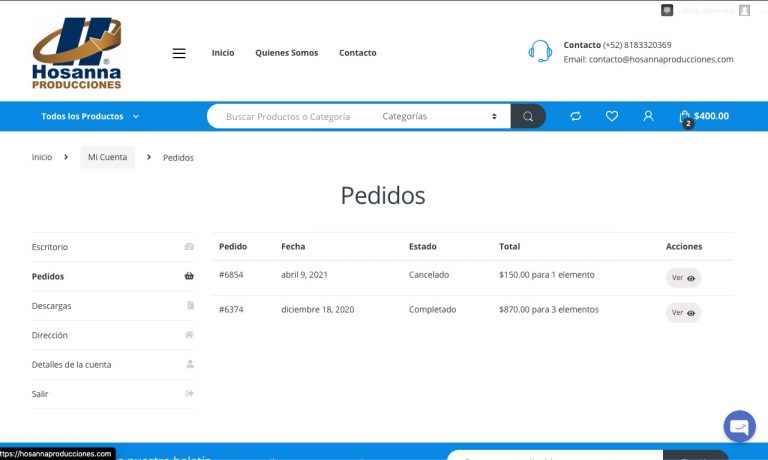The height and width of the screenshot is (460, 768).
Task: Open Detalles de la cuenta
Action: coord(72,365)
